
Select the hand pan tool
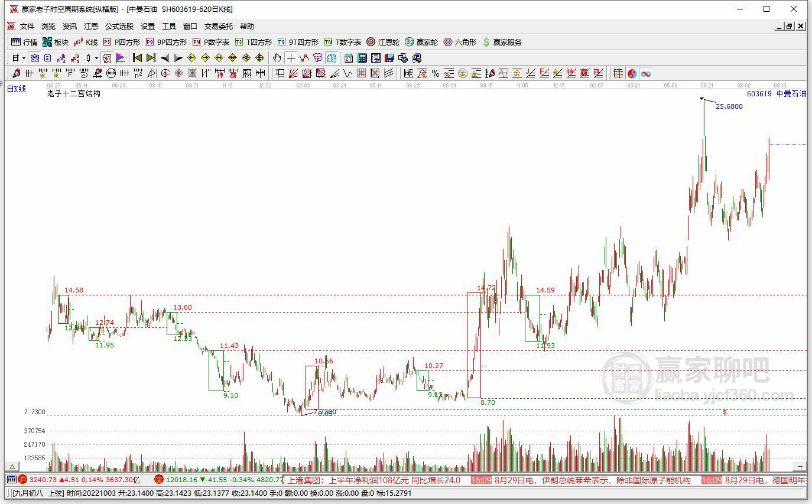(x=277, y=58)
